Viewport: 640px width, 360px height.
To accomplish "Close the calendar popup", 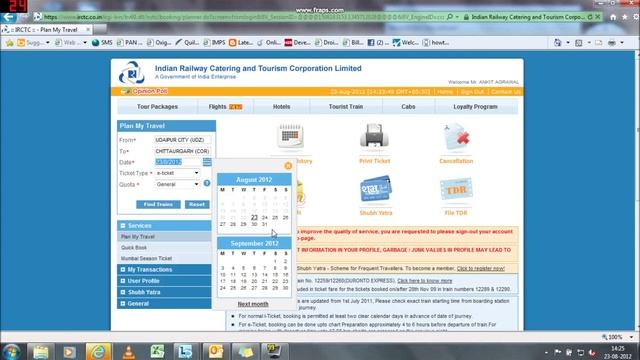I will tap(288, 165).
